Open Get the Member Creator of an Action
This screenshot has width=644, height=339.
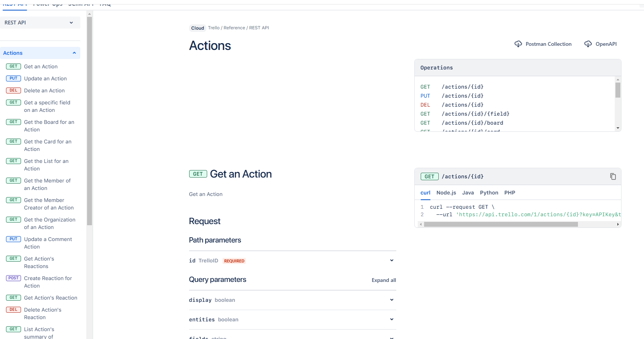[49, 204]
